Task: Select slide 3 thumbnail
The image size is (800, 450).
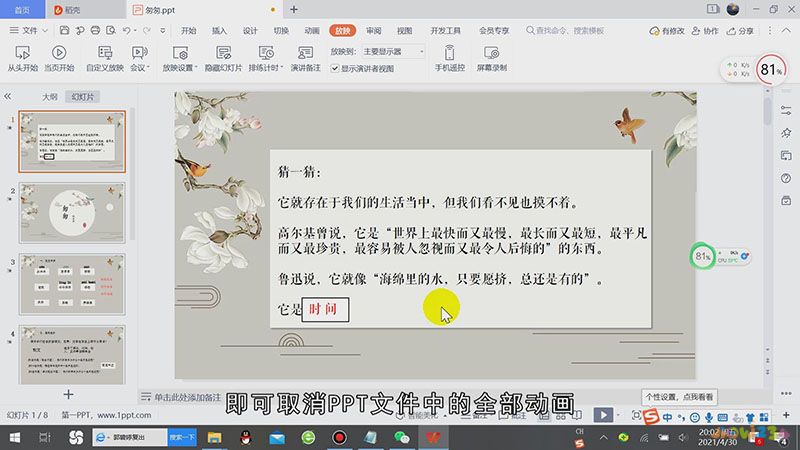Action: [72, 284]
